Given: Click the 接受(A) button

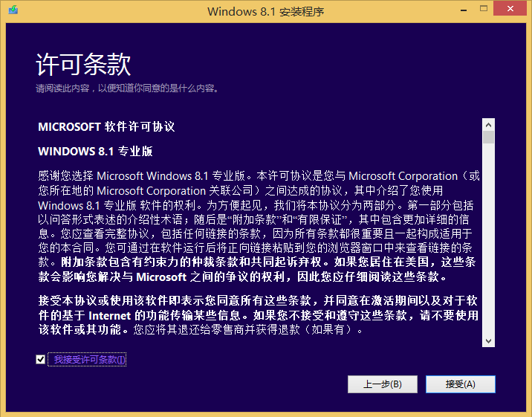Looking at the screenshot, I should 461,384.
